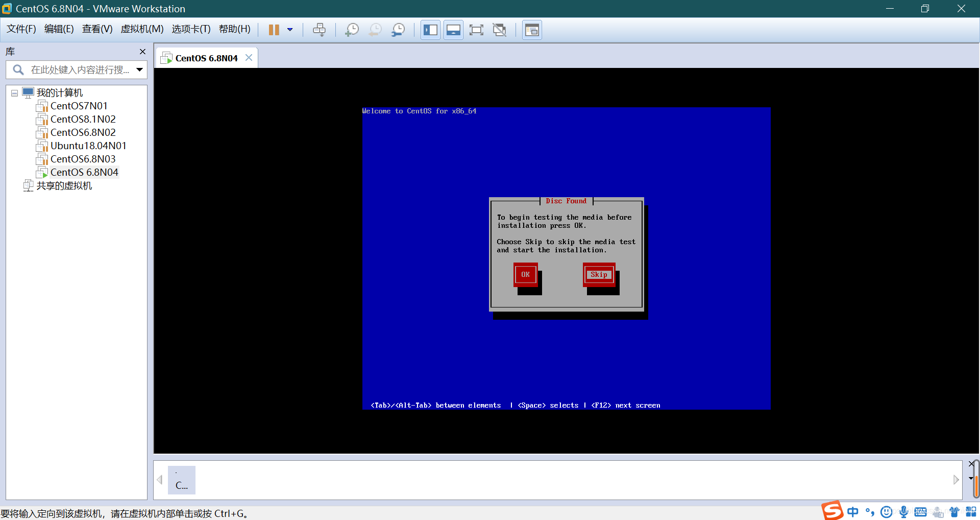
Task: Toggle the thumbnail bar view icon
Action: 453,30
